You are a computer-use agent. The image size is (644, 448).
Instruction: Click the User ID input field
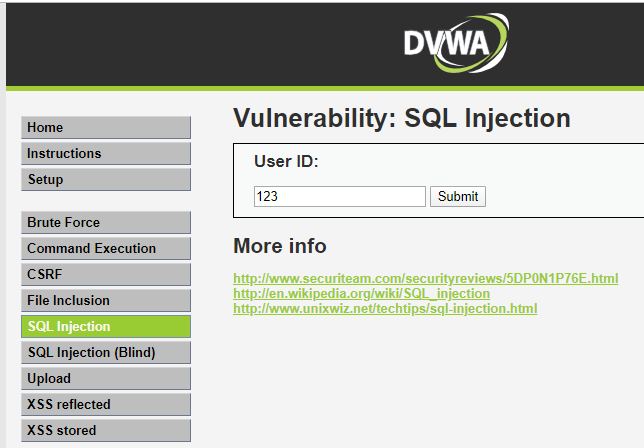click(x=339, y=197)
